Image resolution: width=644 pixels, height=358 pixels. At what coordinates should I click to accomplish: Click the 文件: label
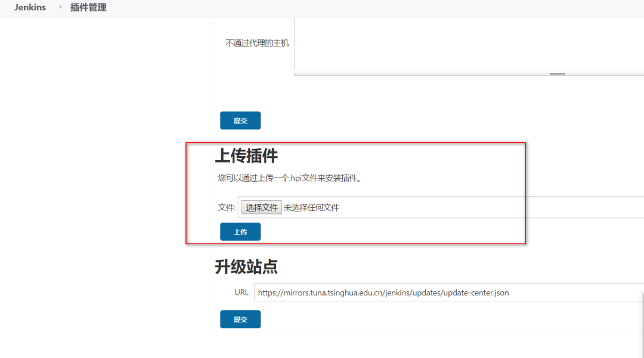pos(227,207)
